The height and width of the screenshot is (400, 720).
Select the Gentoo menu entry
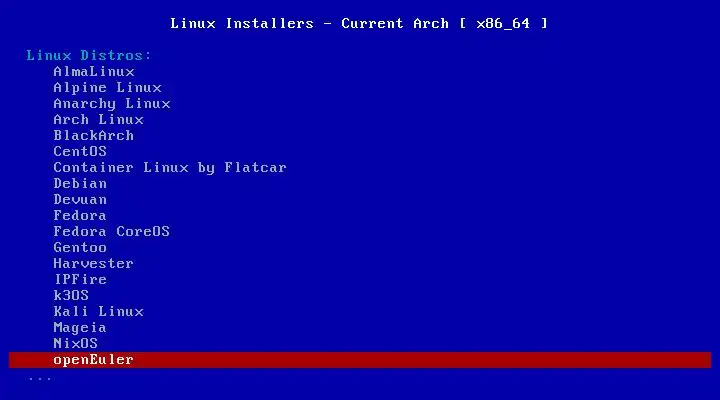(80, 248)
